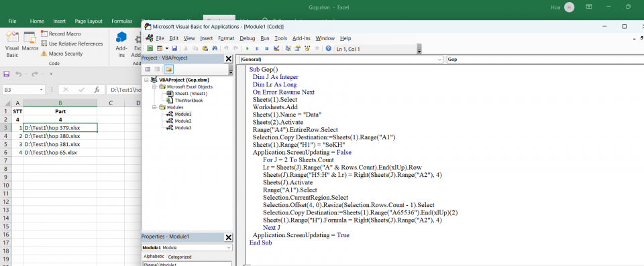Run Sub with green play icon
Screen dimensions: 644x266
pos(248,48)
